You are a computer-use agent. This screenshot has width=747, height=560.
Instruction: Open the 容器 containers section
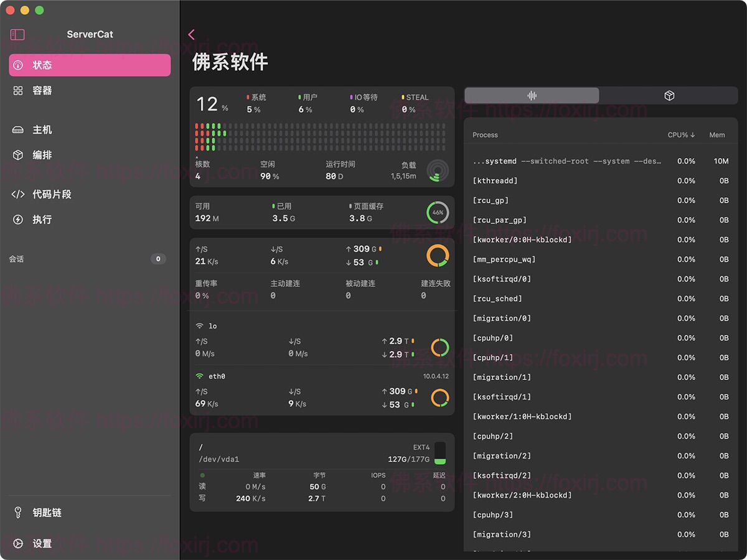(x=42, y=91)
